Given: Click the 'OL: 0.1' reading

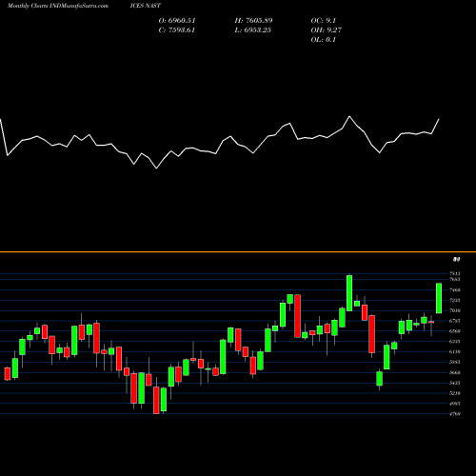Looking at the screenshot, I should (x=323, y=40).
